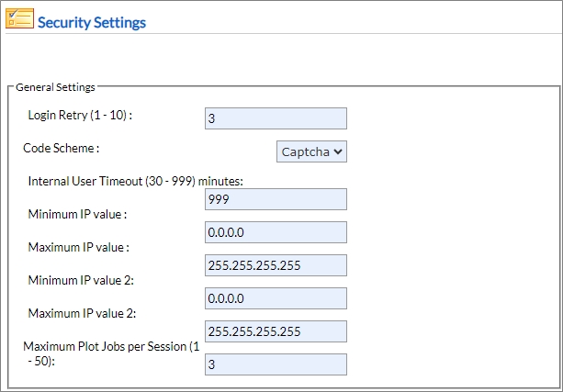Viewport: 563px width, 392px height.
Task: Edit the Maximum Plot Jobs per Session field
Action: (276, 364)
